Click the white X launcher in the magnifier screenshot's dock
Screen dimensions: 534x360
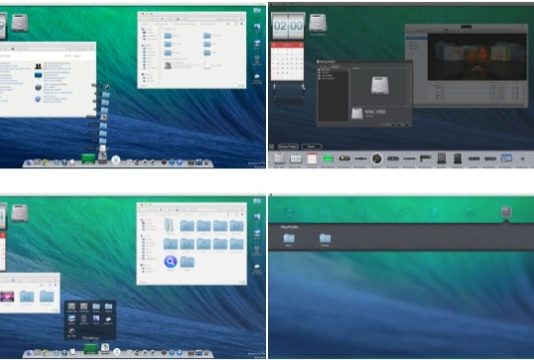117,351
